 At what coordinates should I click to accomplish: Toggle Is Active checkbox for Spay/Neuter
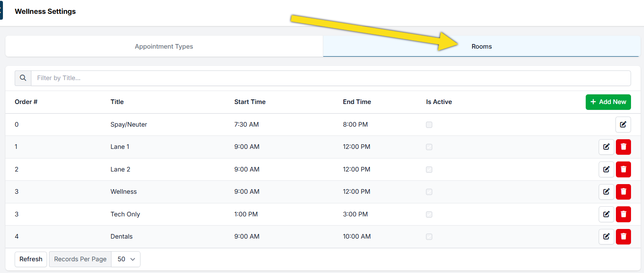click(429, 125)
